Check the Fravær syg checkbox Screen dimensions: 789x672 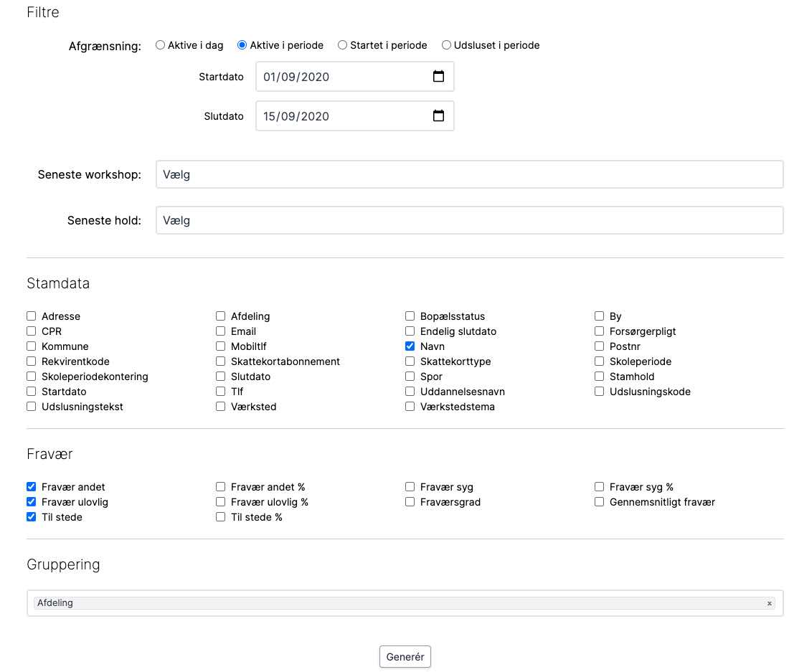pyautogui.click(x=410, y=486)
